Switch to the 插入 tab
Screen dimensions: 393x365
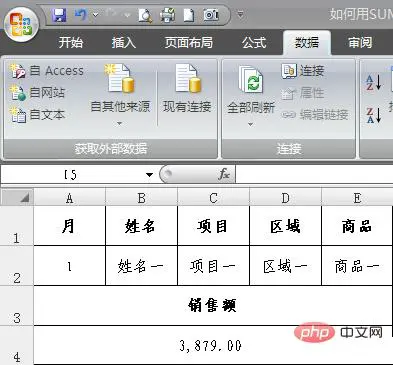point(123,42)
